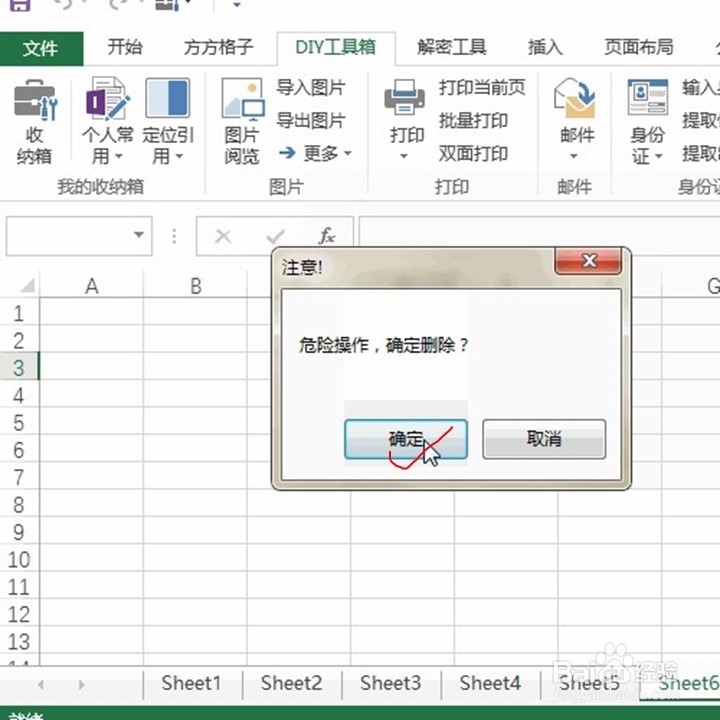This screenshot has height=720, width=720.
Task: Switch to Sheet2 tab
Action: point(291,683)
